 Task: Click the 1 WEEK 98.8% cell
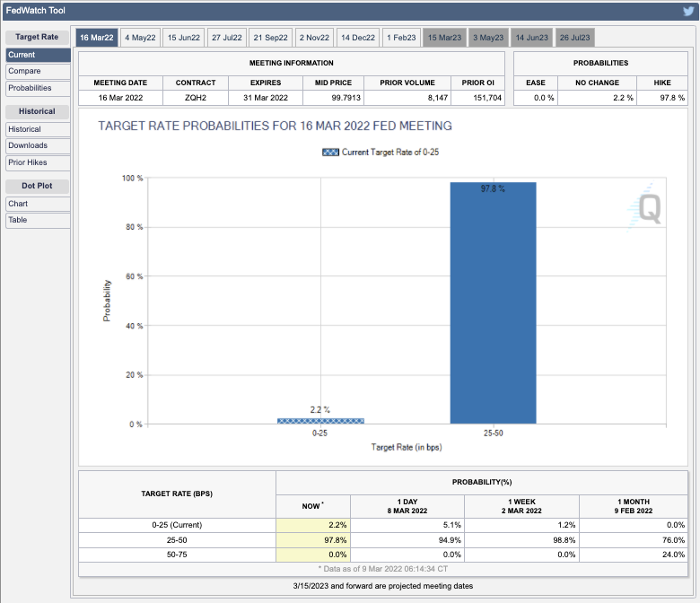tap(522, 540)
